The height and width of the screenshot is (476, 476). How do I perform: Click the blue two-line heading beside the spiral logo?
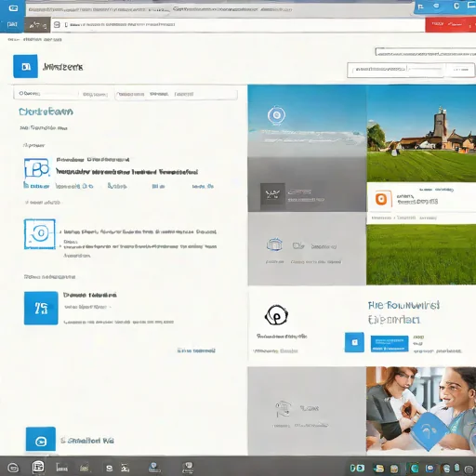[403, 312]
